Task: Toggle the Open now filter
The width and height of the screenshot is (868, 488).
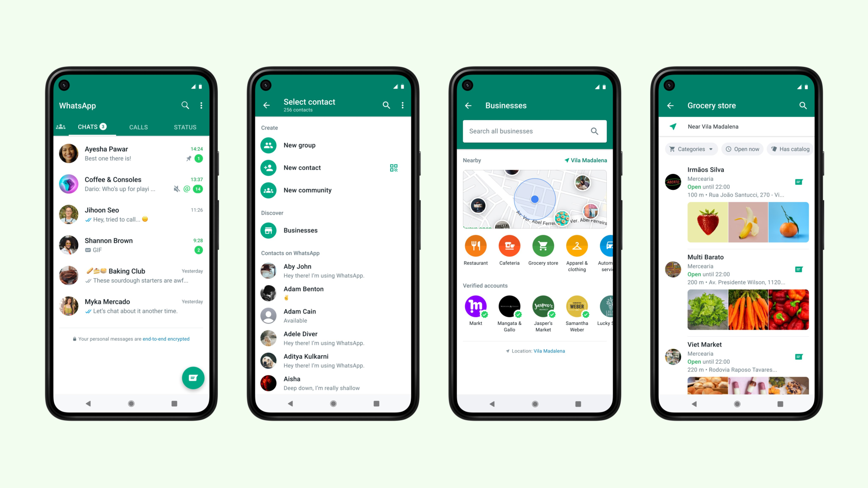Action: [x=742, y=149]
